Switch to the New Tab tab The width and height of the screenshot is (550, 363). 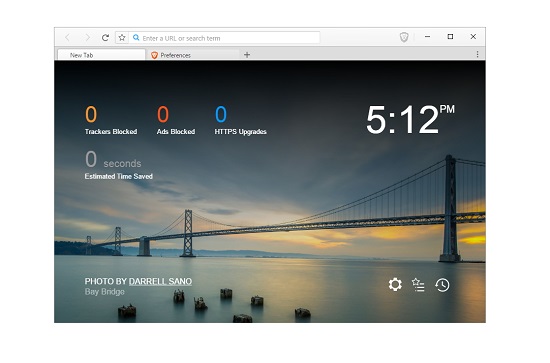coord(101,55)
